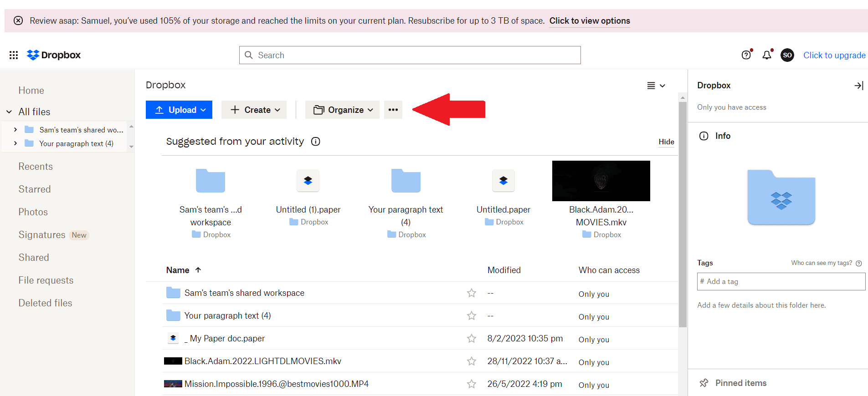This screenshot has width=868, height=396.
Task: Collapse the All files tree chevron
Action: point(9,112)
